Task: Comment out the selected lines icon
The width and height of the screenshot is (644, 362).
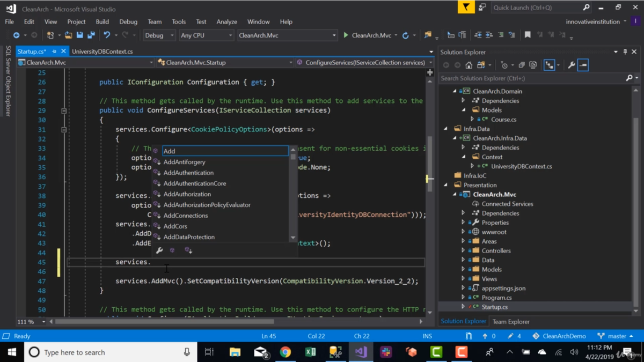Action: coord(501,35)
